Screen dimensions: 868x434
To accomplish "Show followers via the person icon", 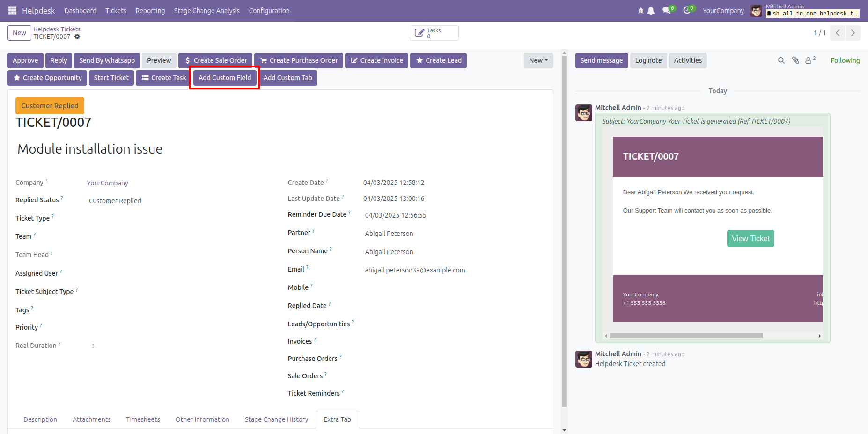I will point(810,60).
